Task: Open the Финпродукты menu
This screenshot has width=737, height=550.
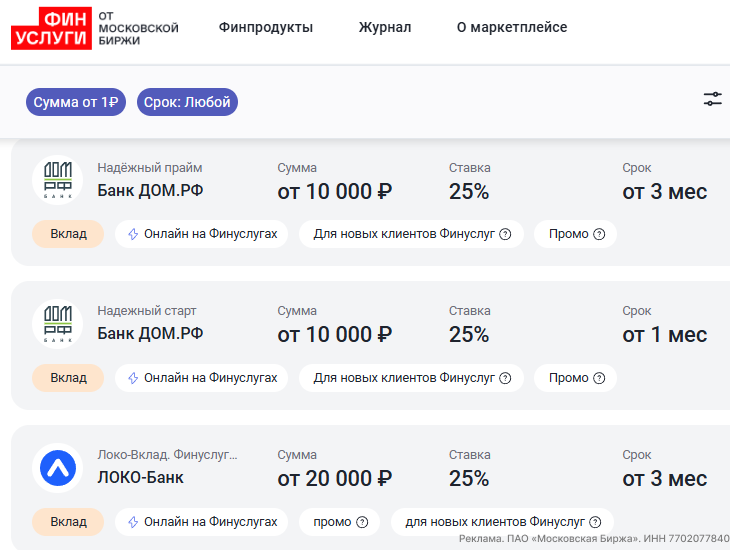Action: click(266, 27)
